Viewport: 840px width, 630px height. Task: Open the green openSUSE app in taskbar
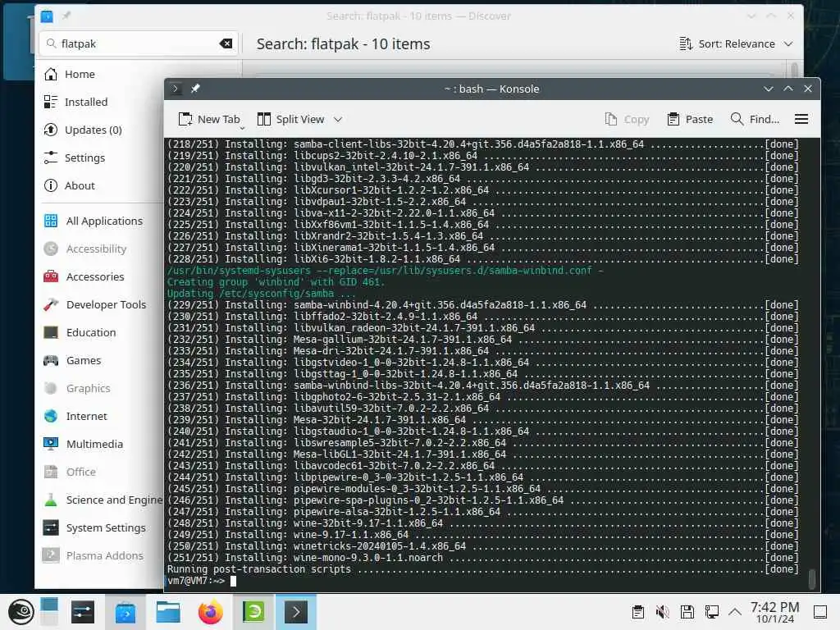point(253,612)
